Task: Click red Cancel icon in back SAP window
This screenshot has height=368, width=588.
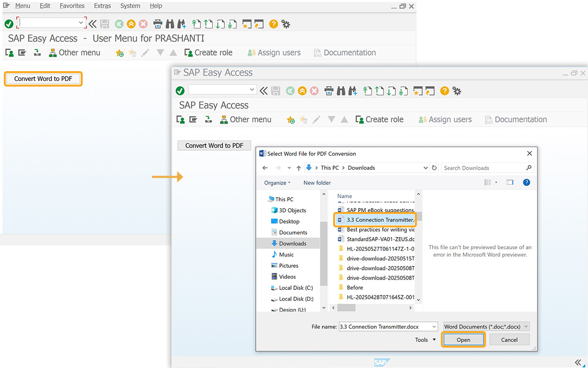Action: pyautogui.click(x=143, y=24)
